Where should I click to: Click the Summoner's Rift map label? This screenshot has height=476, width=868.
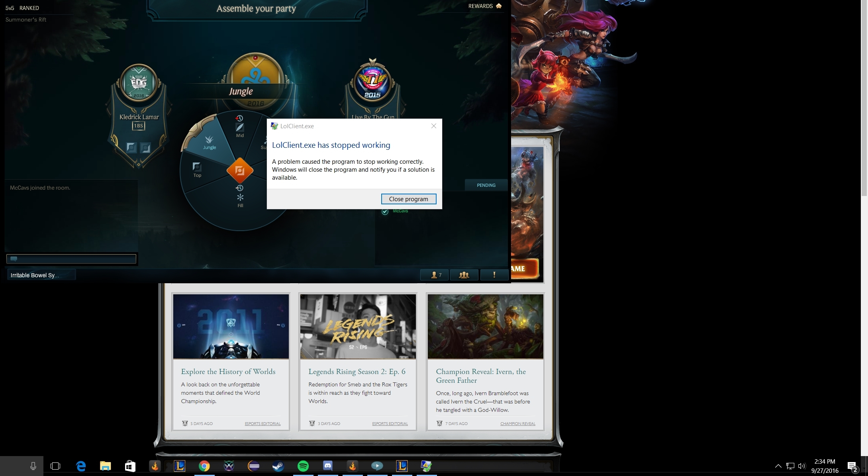(26, 20)
